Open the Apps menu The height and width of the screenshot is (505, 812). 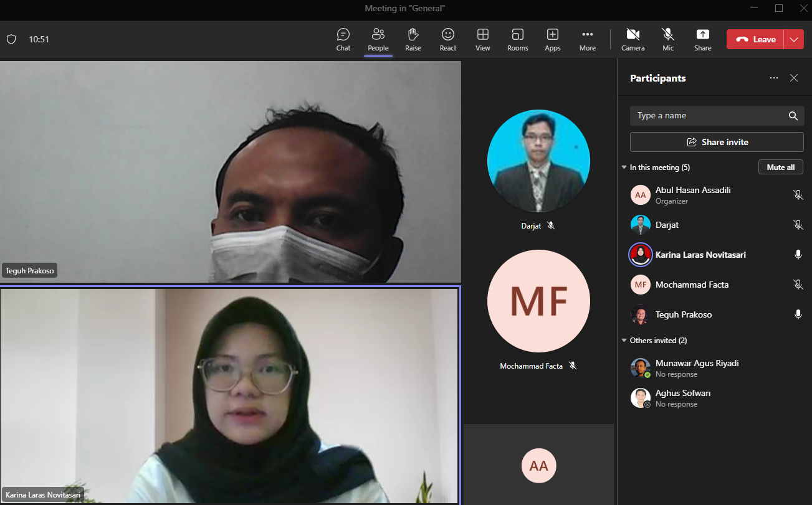[552, 39]
